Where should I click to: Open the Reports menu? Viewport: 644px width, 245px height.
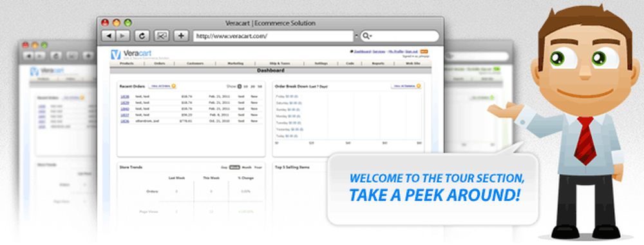pos(378,64)
